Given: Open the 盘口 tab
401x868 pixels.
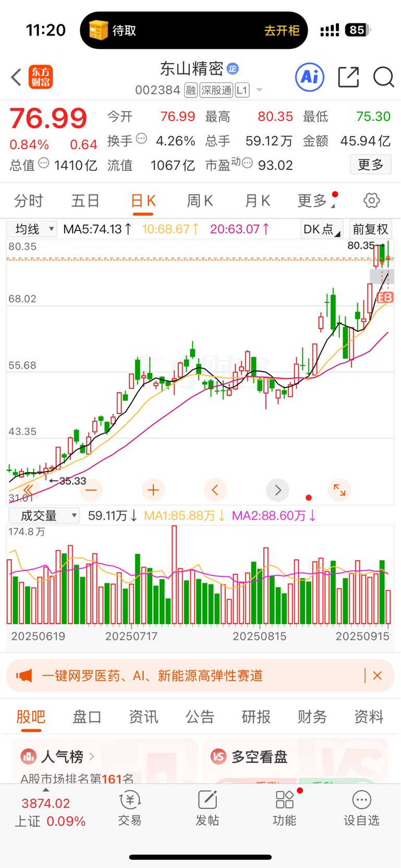Looking at the screenshot, I should 87,717.
